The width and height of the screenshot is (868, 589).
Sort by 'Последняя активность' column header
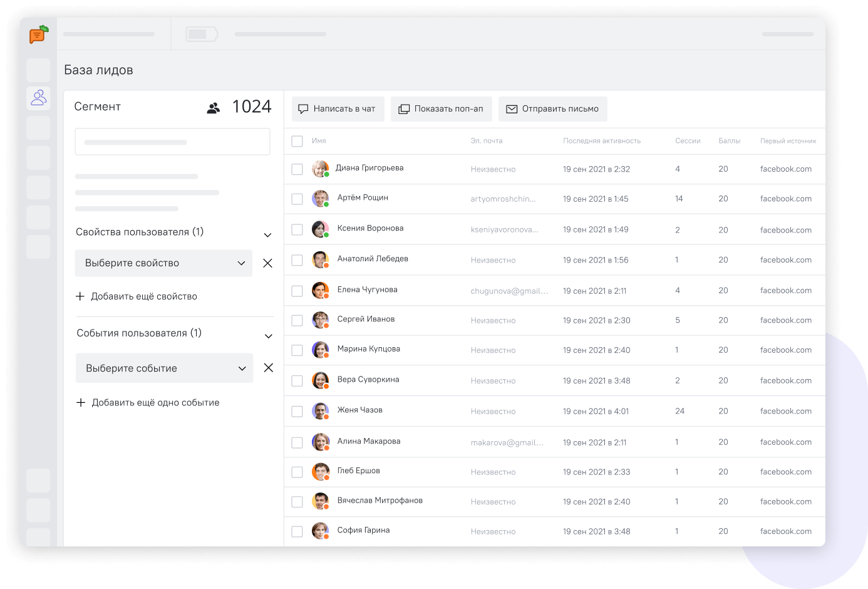click(x=602, y=141)
